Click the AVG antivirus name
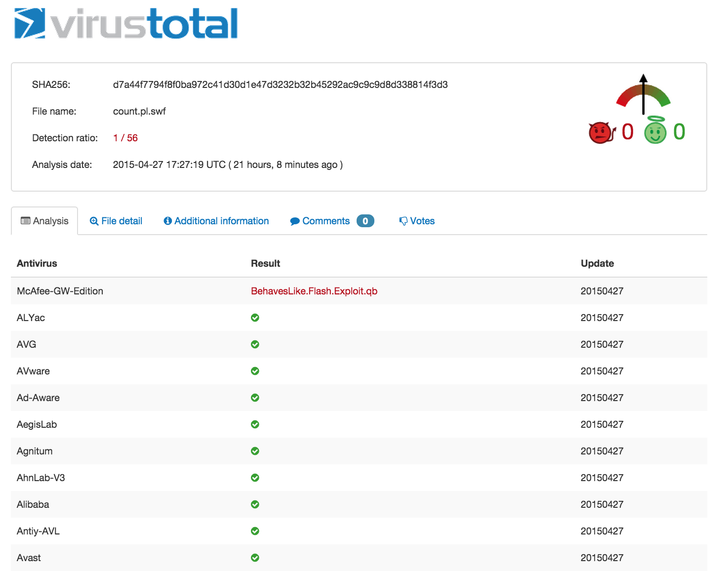 [x=27, y=344]
